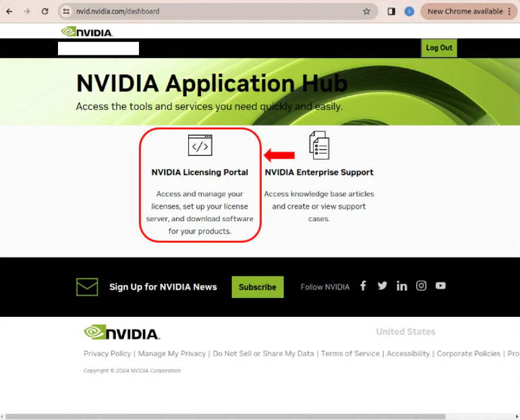The image size is (520, 420).
Task: Open the Licensing Portal code window icon
Action: pyautogui.click(x=200, y=145)
